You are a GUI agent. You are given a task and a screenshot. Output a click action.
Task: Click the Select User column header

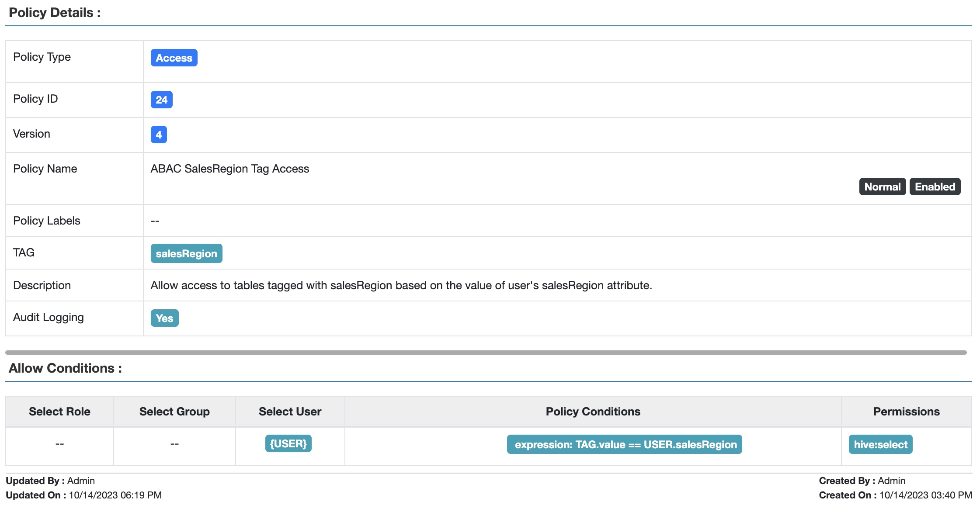[290, 412]
